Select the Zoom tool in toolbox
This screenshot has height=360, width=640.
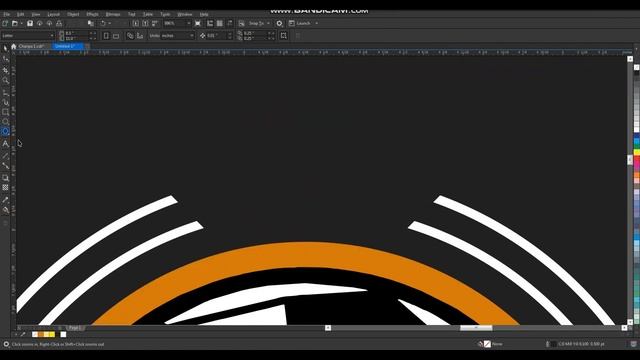(x=5, y=81)
